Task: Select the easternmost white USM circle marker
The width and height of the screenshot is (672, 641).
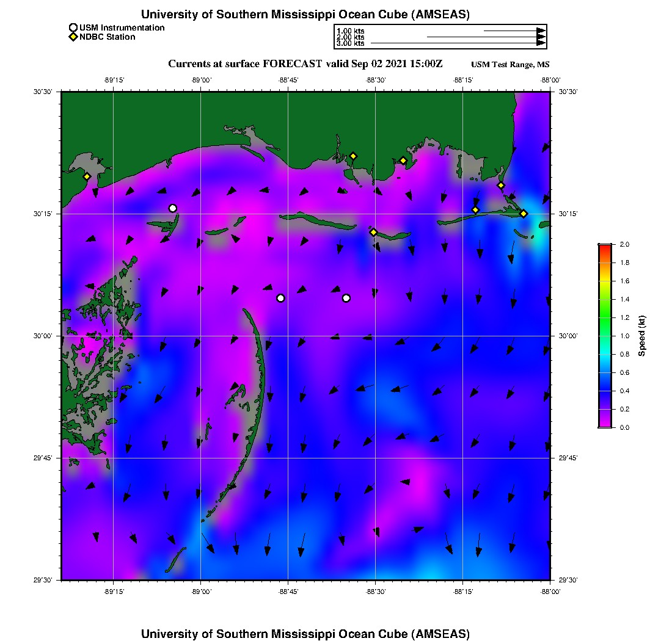Action: tap(346, 298)
